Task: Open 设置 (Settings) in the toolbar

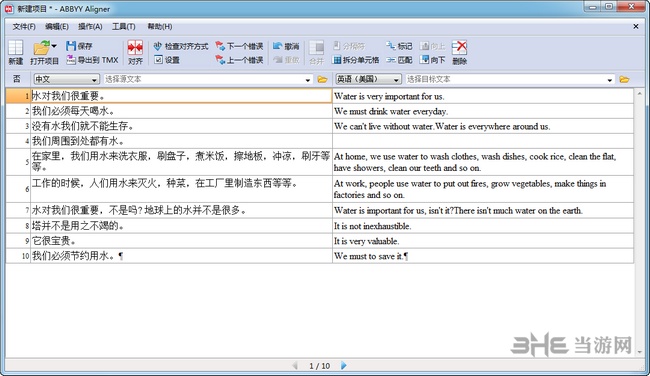Action: click(x=167, y=60)
